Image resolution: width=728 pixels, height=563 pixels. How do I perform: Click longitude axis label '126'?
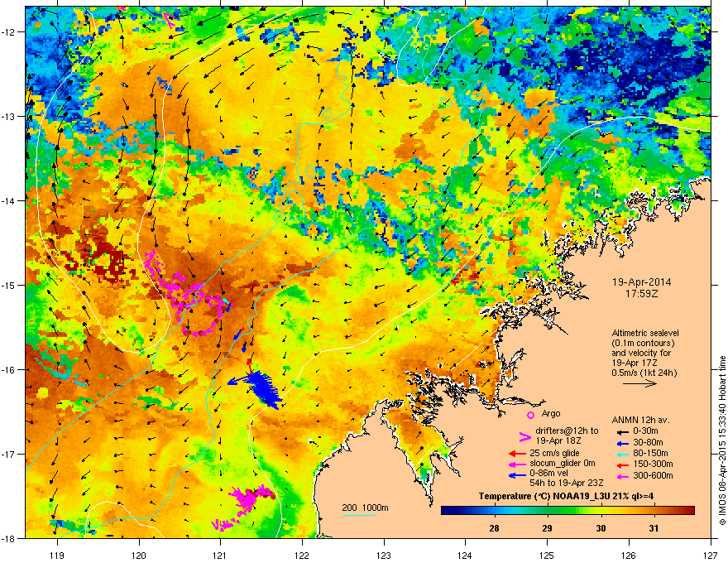[629, 555]
